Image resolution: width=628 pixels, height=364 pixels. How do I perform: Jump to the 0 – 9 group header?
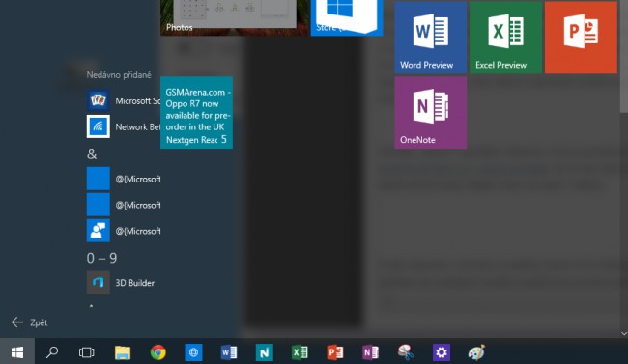[101, 259]
